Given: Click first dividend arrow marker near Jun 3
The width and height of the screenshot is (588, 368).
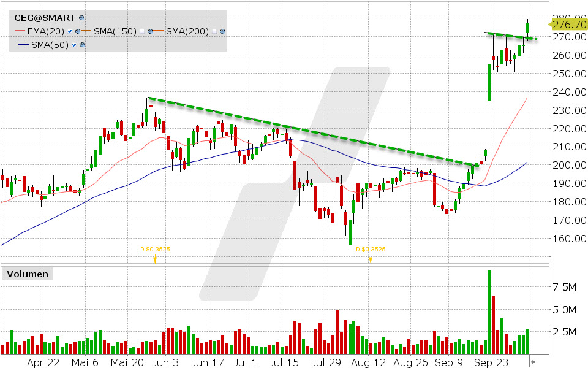Looking at the screenshot, I should tap(155, 258).
